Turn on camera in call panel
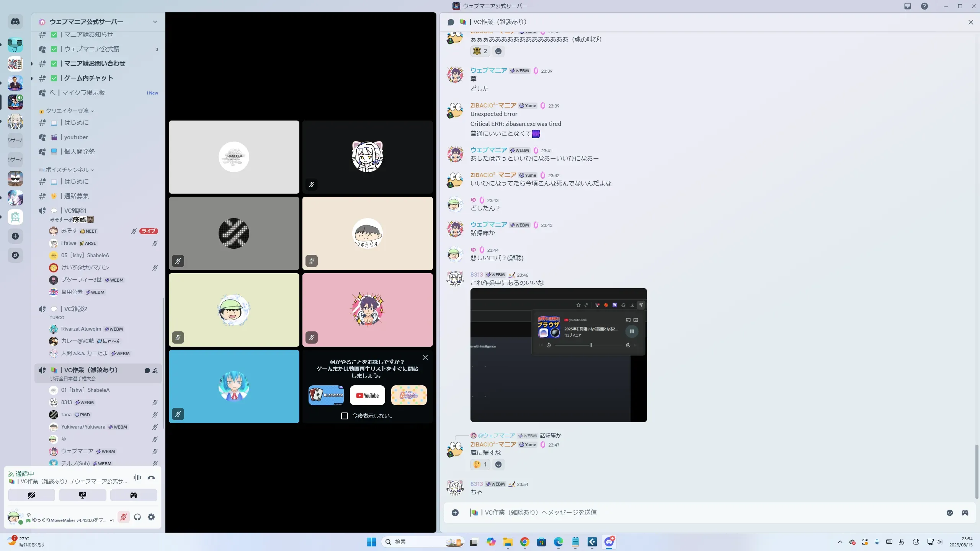Screen dimensions: 980x551 point(31,495)
